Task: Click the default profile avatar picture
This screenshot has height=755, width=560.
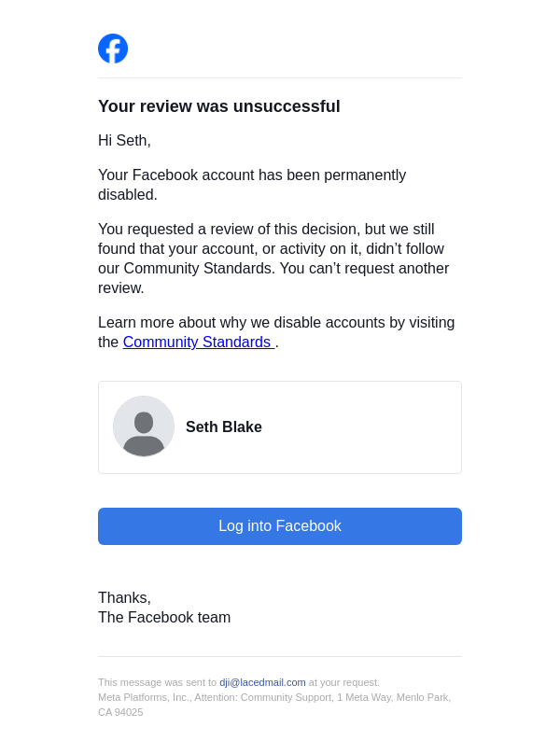Action: tap(144, 426)
